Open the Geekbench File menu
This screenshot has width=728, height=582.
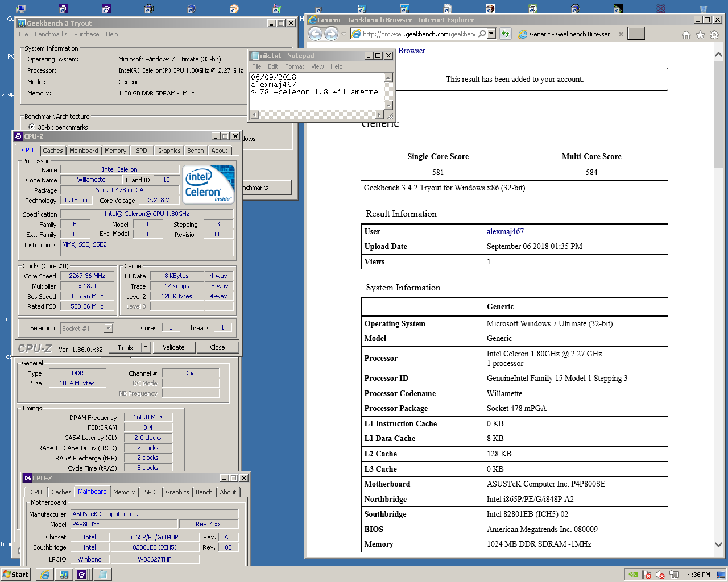23,34
